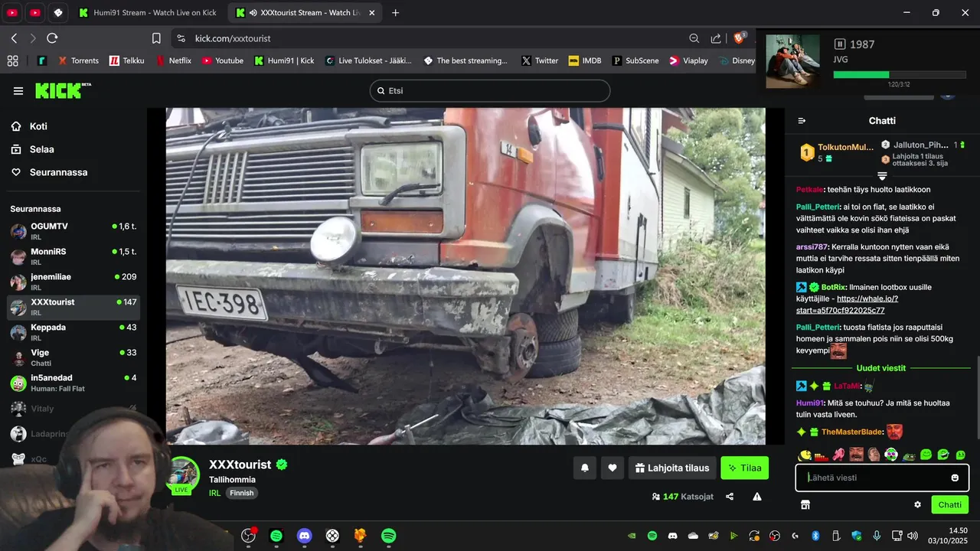
Task: Open site settings icon in address bar
Action: [x=181, y=38]
